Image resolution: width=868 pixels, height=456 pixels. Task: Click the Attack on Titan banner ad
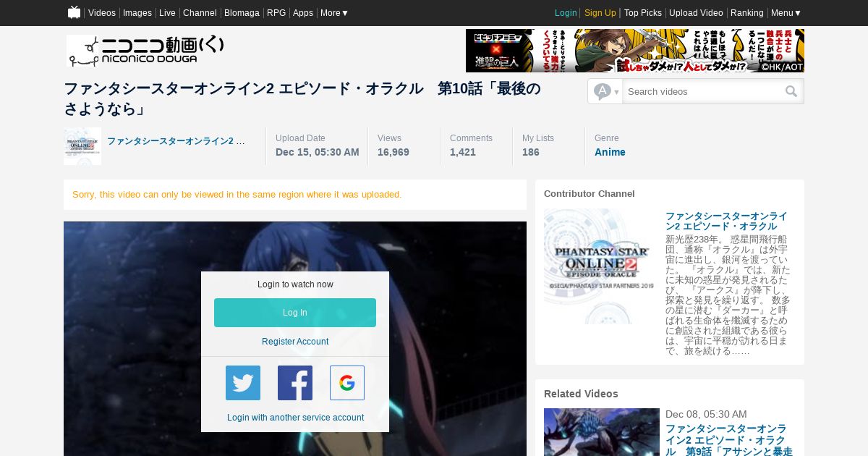pos(635,51)
